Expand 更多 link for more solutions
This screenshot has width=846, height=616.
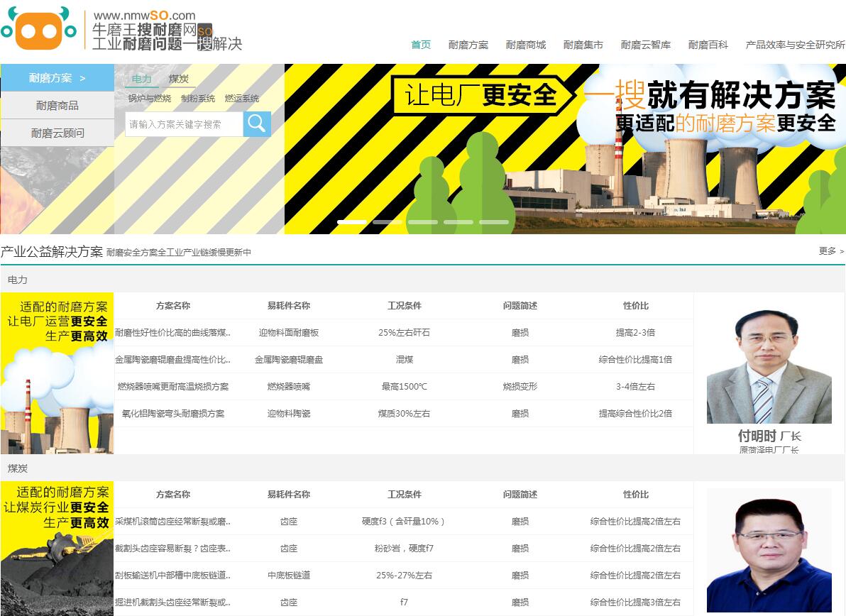(x=831, y=251)
